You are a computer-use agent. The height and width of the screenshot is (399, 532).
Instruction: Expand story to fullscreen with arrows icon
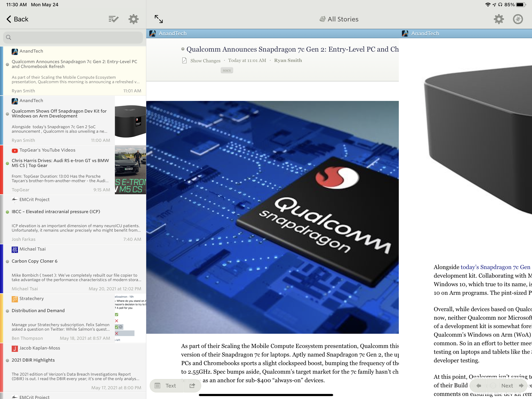(159, 19)
